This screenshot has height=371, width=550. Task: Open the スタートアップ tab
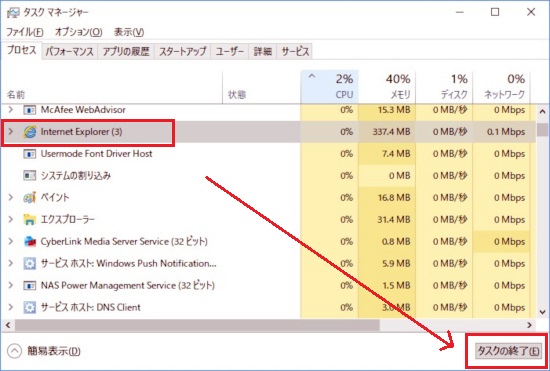pos(182,52)
